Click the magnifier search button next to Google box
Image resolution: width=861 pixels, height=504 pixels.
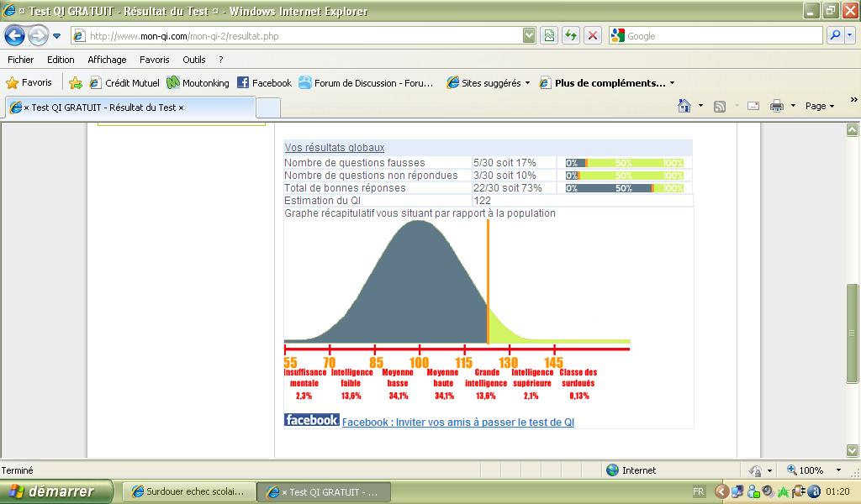pos(835,35)
